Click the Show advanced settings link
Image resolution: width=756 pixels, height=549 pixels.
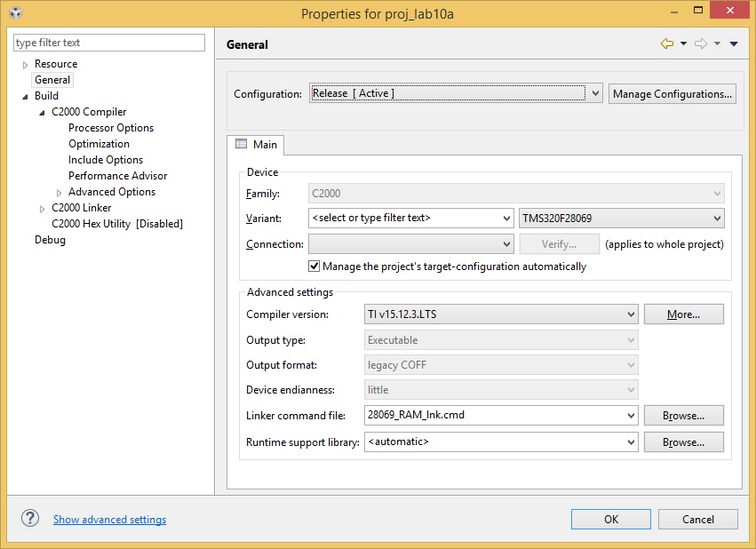tap(109, 519)
